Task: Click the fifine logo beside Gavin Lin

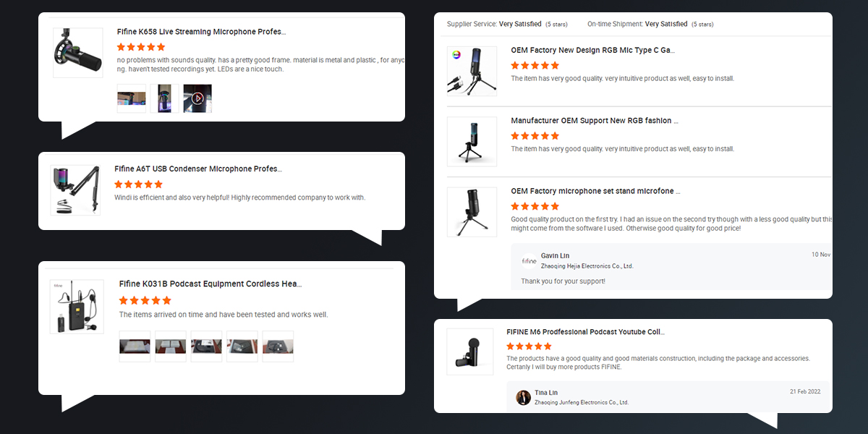Action: pos(529,260)
